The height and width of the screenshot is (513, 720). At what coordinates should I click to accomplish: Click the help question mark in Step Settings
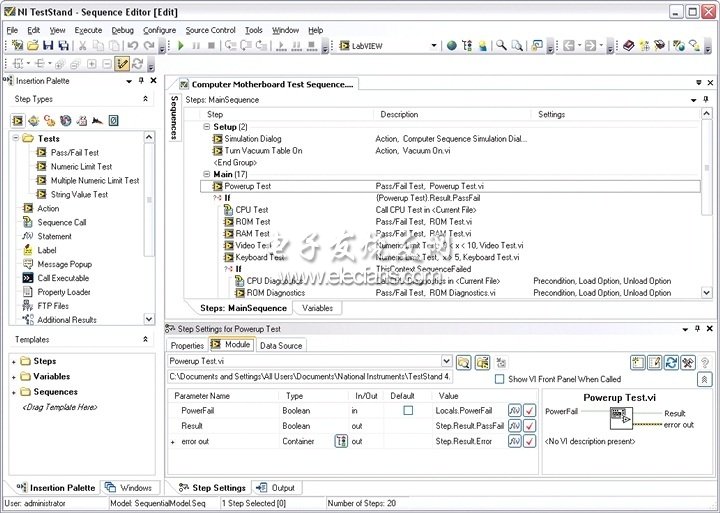[x=704, y=362]
